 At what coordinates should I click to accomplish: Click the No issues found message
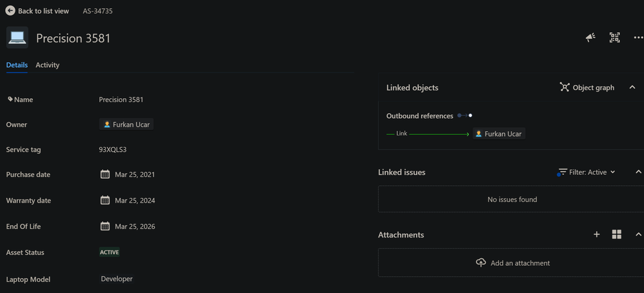pyautogui.click(x=512, y=199)
